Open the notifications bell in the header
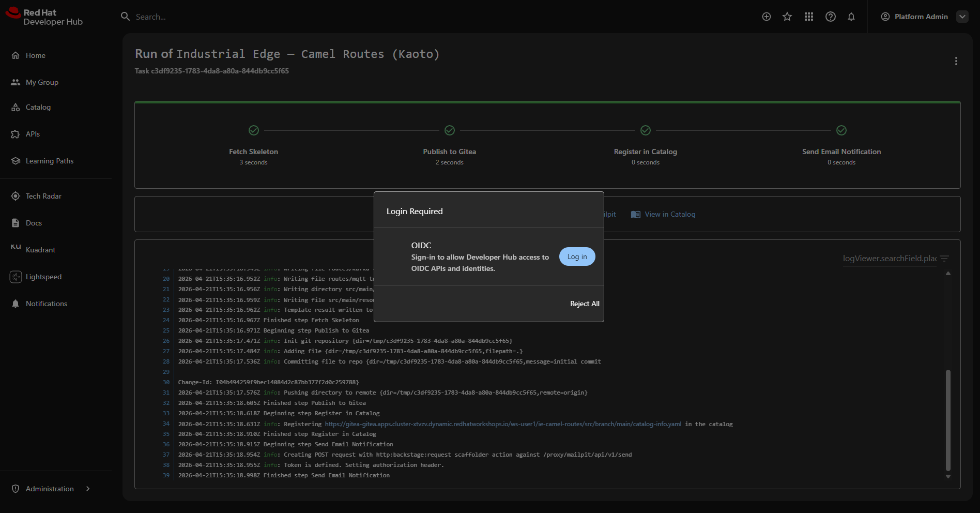980x513 pixels. [851, 17]
